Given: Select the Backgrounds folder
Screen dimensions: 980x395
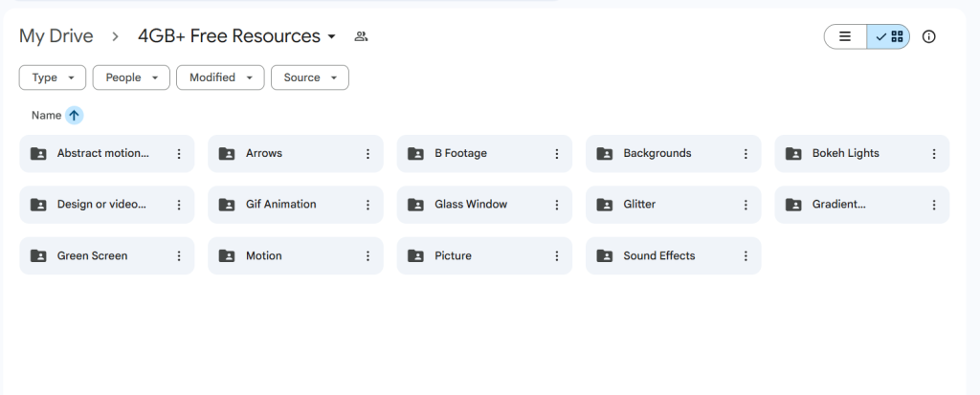Looking at the screenshot, I should [x=673, y=154].
